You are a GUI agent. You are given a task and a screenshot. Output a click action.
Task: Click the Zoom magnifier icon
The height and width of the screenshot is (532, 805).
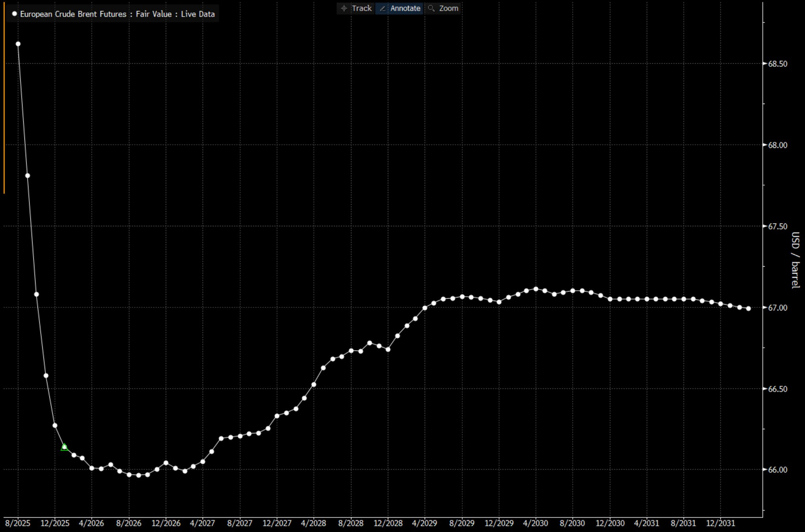(431, 8)
